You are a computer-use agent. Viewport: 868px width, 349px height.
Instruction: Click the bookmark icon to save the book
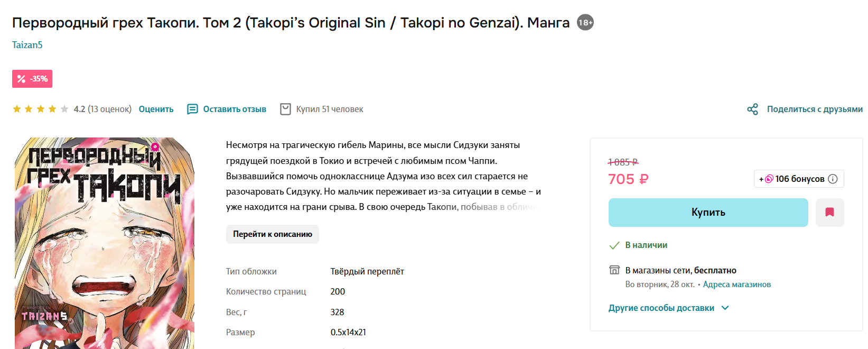point(829,213)
